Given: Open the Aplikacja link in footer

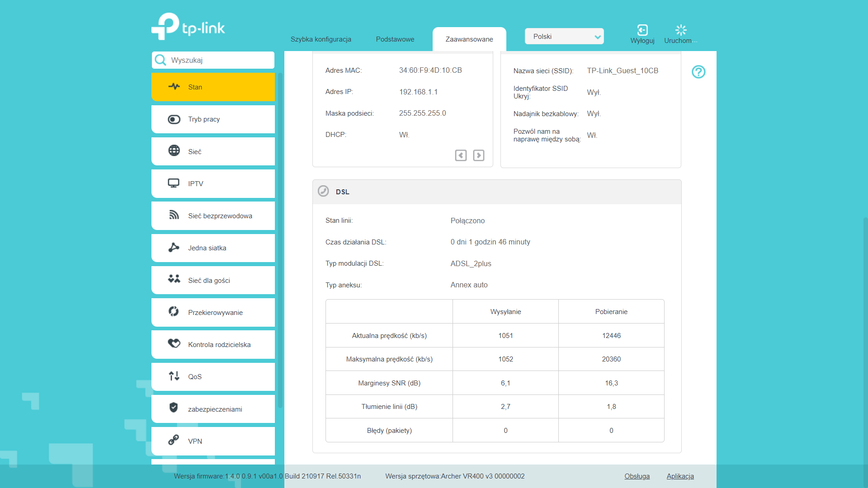Looking at the screenshot, I should [680, 476].
